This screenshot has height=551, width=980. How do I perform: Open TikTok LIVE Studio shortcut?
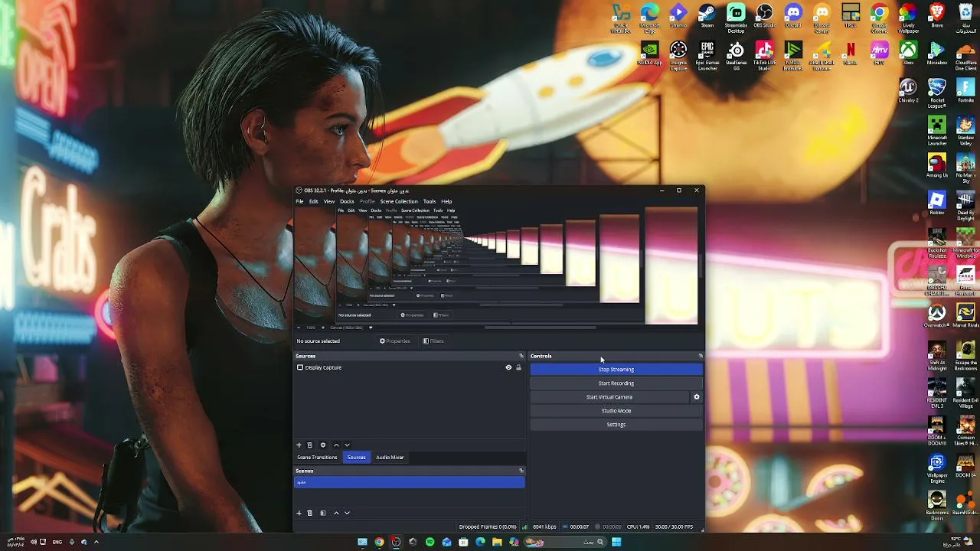point(764,56)
